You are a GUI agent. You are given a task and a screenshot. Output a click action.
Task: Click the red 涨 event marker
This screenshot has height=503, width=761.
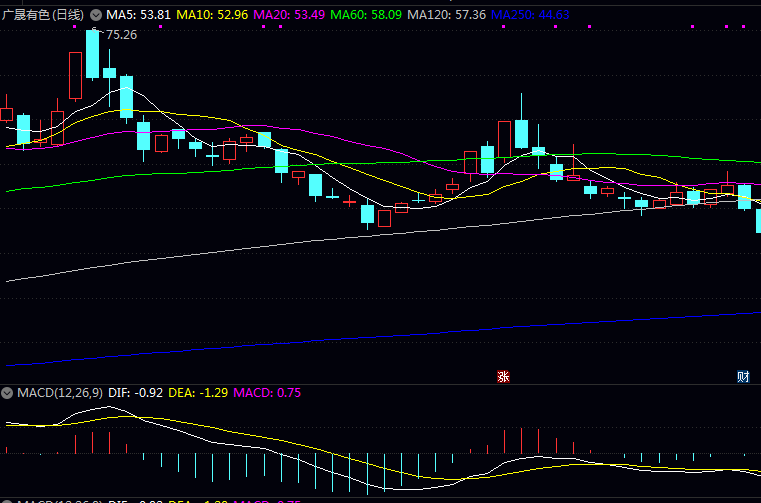click(x=504, y=376)
